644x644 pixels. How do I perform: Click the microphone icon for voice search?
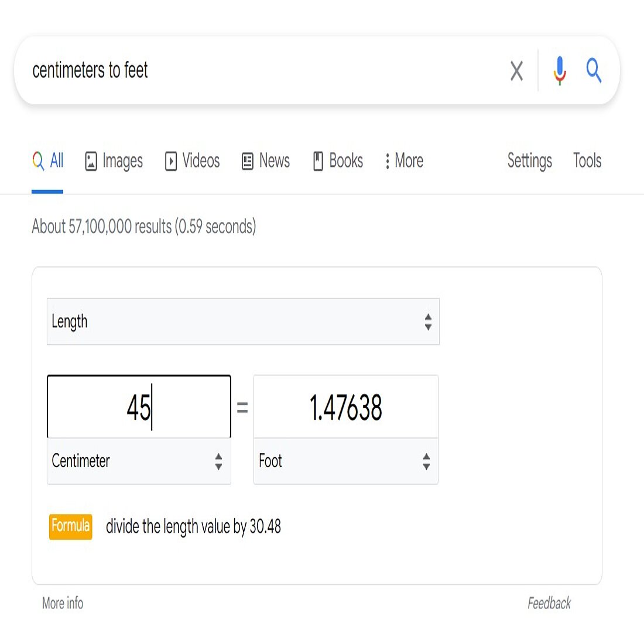560,71
